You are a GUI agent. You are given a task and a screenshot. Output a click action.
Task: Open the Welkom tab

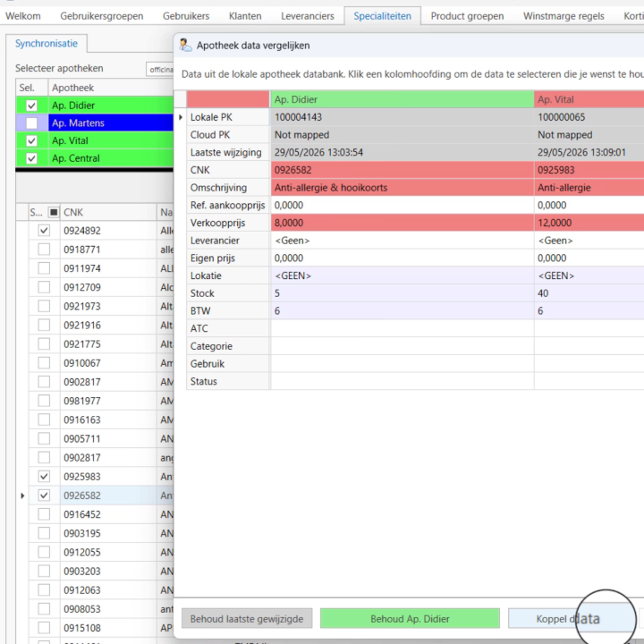[23, 16]
